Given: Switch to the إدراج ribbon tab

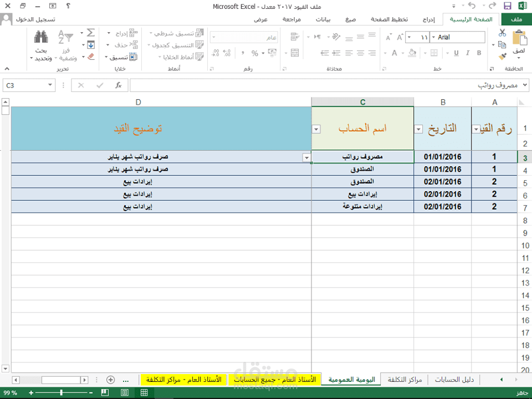Looking at the screenshot, I should [x=429, y=18].
